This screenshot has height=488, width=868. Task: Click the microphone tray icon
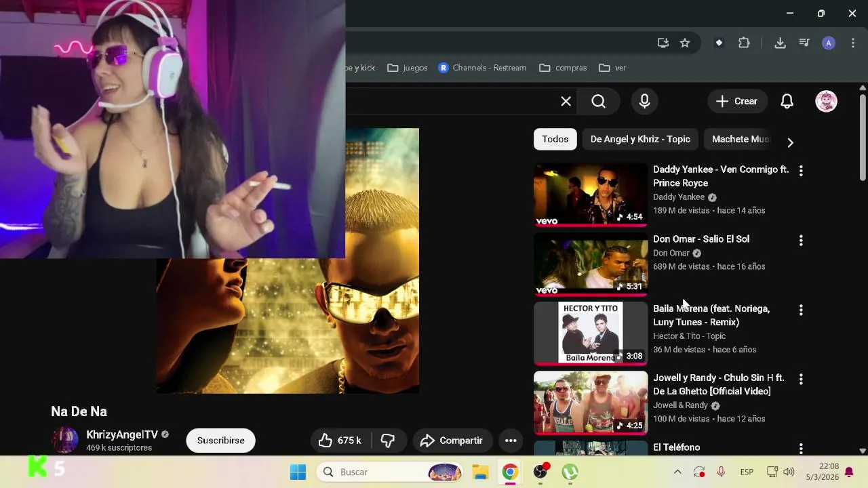click(x=721, y=472)
